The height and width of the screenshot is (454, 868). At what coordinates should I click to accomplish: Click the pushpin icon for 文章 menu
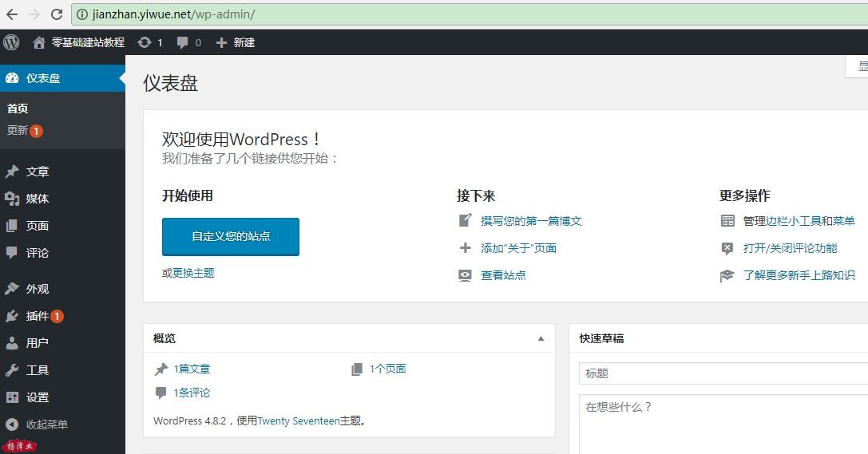click(12, 172)
